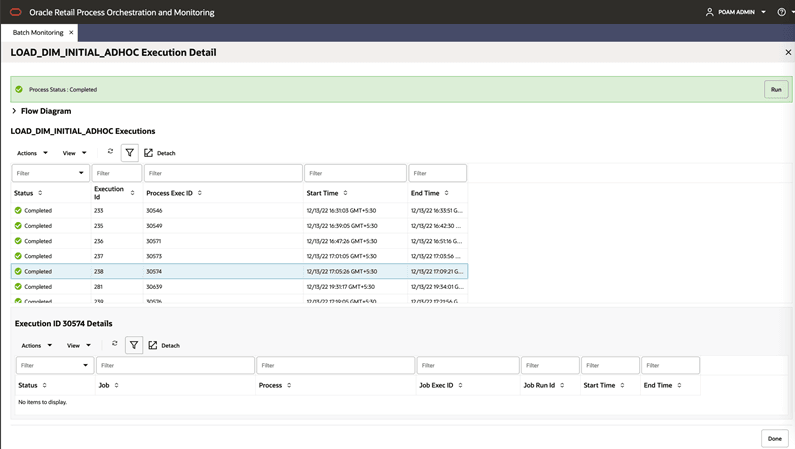Focus Start Time filter in Executions table

tap(355, 173)
